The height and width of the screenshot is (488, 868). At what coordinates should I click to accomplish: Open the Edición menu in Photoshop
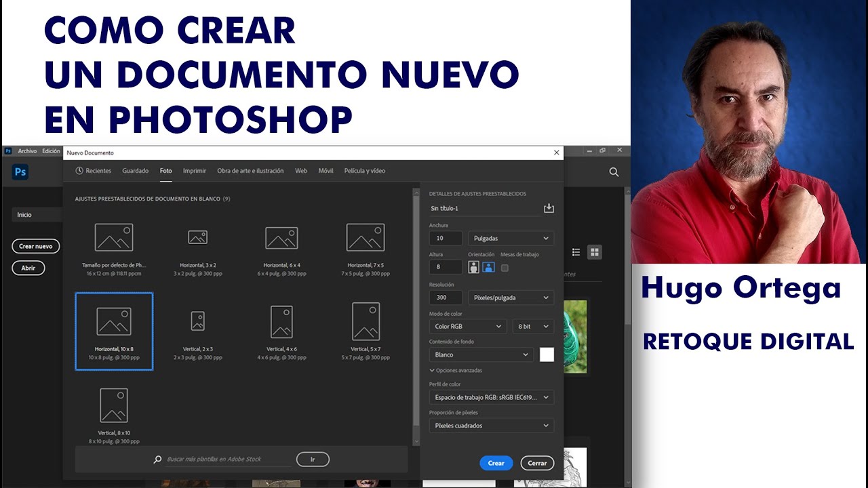[x=51, y=151]
